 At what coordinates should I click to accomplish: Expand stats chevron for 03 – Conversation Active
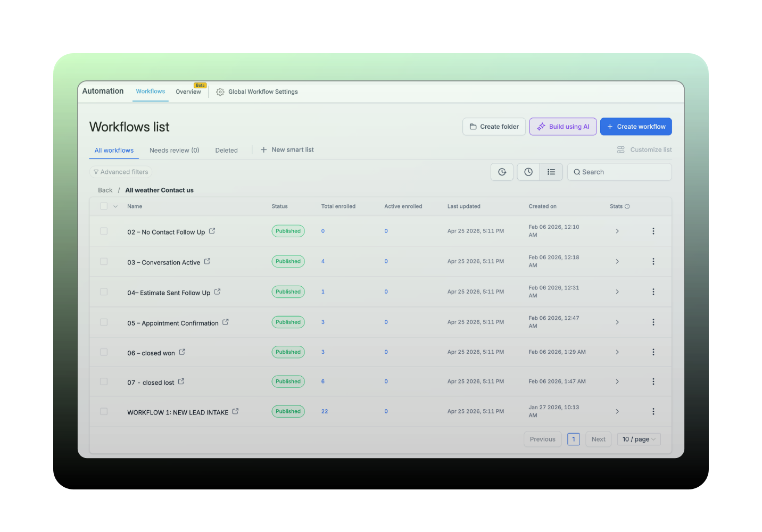[x=617, y=262]
